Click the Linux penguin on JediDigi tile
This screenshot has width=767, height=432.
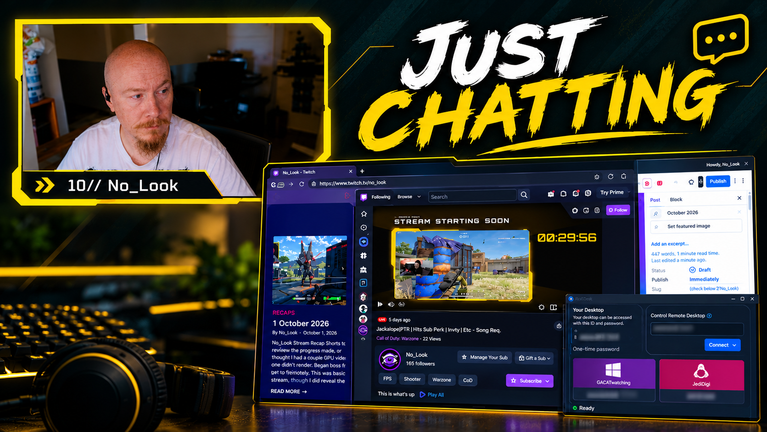click(701, 371)
